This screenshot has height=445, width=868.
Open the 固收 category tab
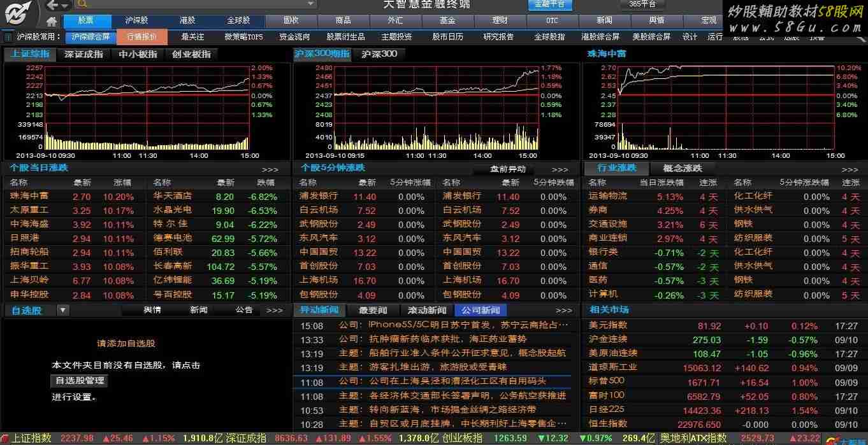pos(291,20)
